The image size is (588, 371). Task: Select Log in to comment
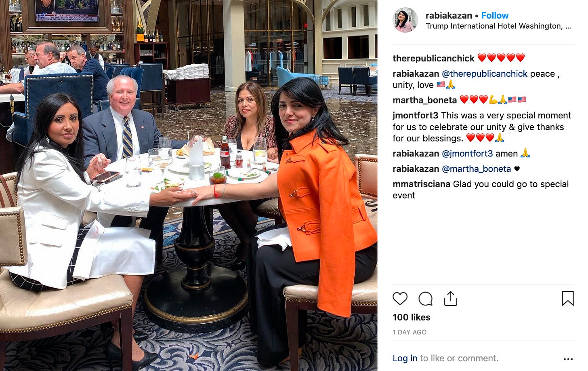[405, 358]
